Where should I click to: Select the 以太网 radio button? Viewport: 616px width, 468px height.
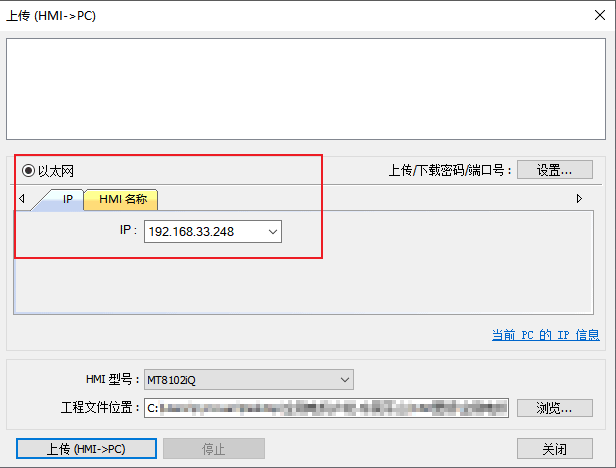(x=28, y=171)
